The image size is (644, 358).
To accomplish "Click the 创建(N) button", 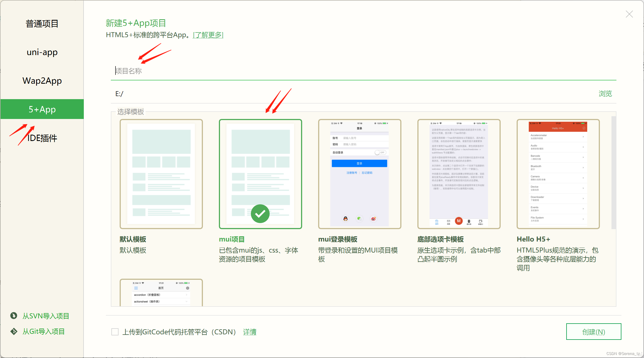I will click(x=594, y=332).
